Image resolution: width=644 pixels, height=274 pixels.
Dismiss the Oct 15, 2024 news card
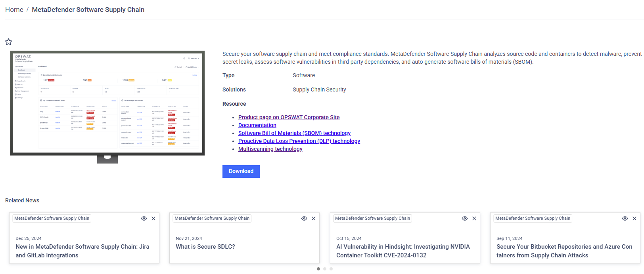(x=474, y=219)
